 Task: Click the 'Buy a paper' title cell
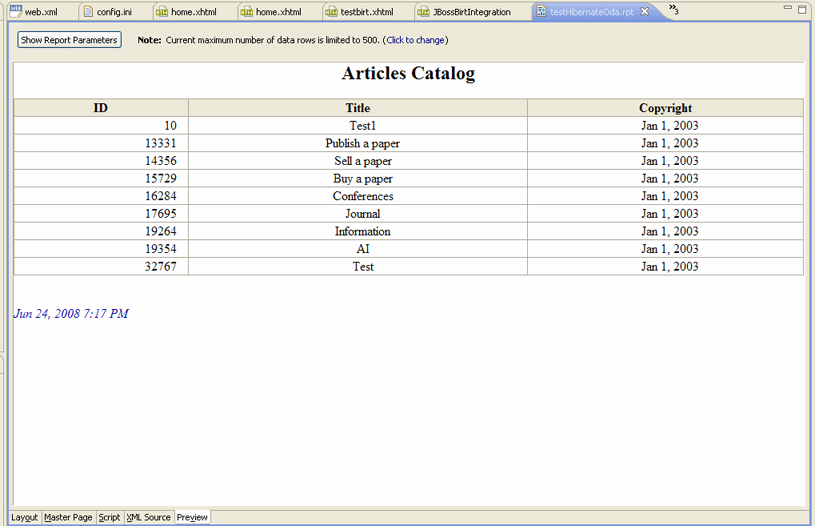point(358,178)
